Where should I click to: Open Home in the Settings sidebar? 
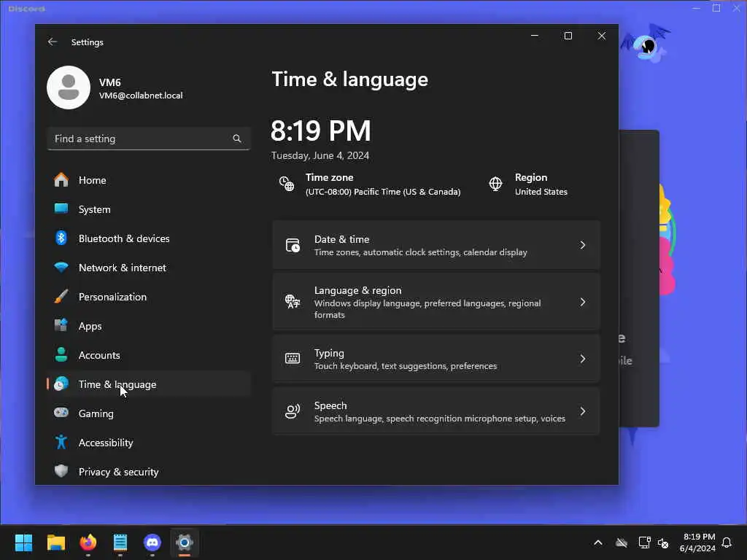click(149, 180)
